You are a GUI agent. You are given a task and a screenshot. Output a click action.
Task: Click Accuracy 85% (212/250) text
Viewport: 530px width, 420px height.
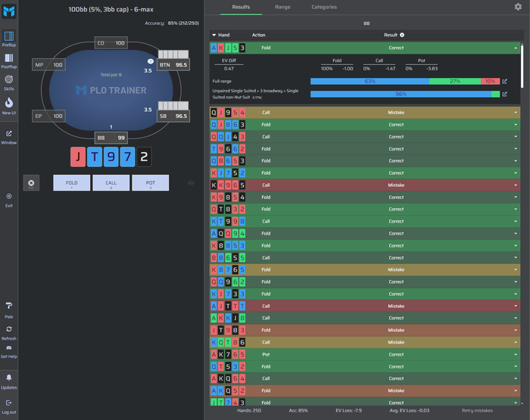coord(172,23)
